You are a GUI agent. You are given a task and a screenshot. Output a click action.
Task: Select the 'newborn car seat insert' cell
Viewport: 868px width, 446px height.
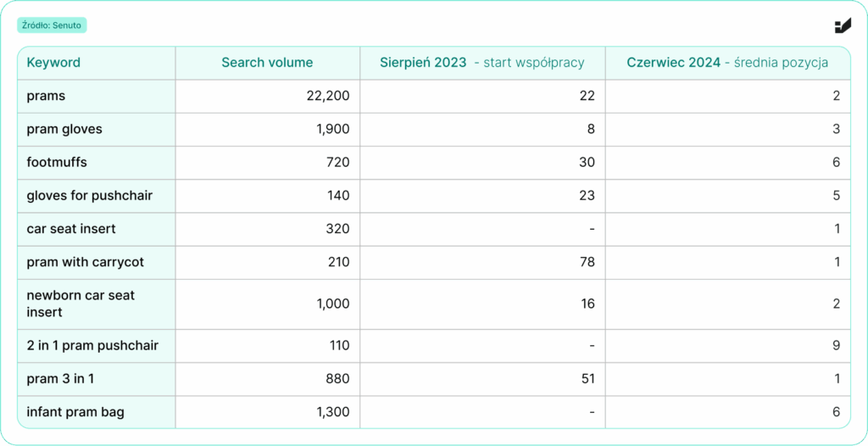(x=81, y=304)
